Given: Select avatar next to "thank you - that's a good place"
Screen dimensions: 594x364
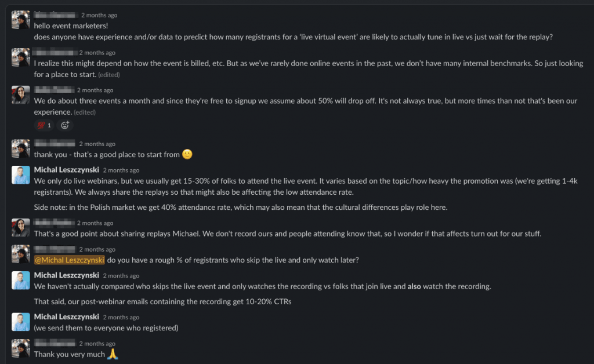Looking at the screenshot, I should click(x=21, y=148).
